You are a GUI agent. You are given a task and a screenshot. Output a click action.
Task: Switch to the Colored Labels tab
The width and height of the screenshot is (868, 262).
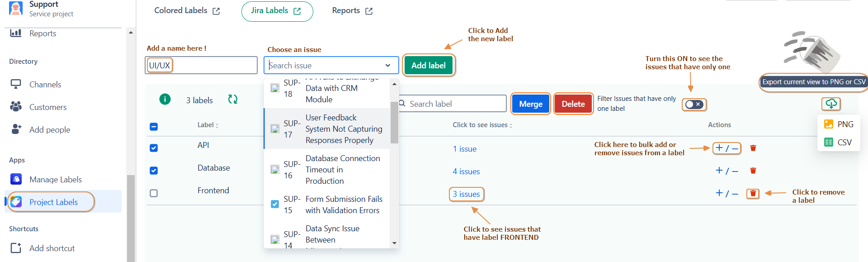tap(187, 11)
